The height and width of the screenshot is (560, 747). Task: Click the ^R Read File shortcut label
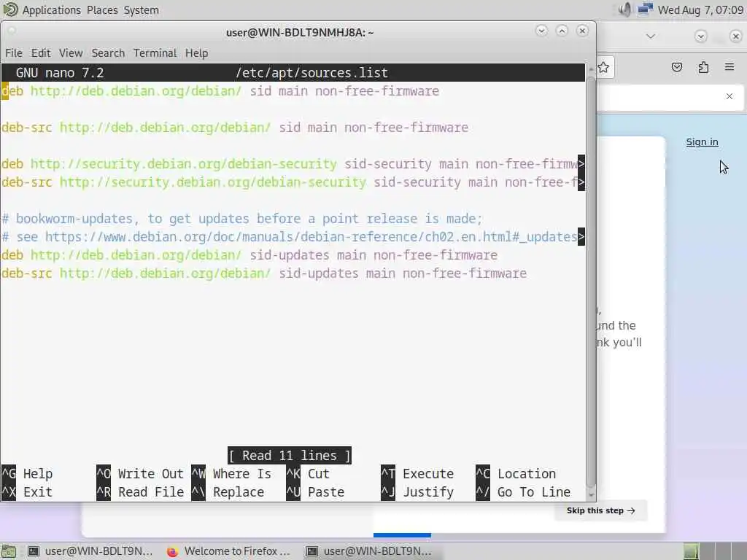[140, 492]
